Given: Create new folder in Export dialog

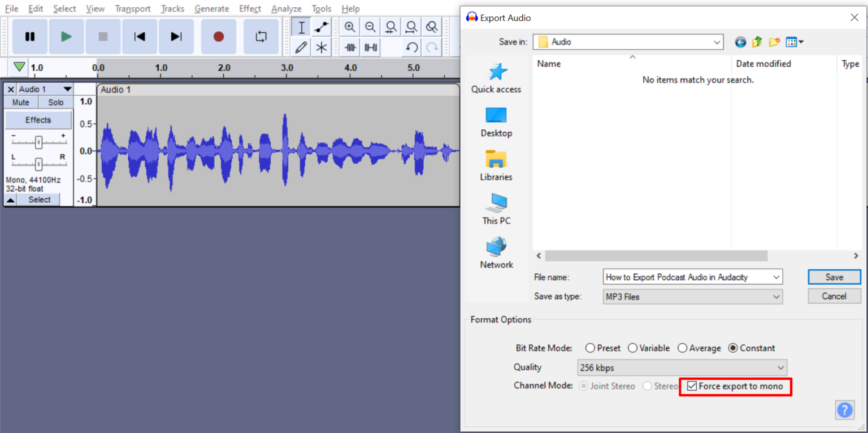Looking at the screenshot, I should pos(774,42).
